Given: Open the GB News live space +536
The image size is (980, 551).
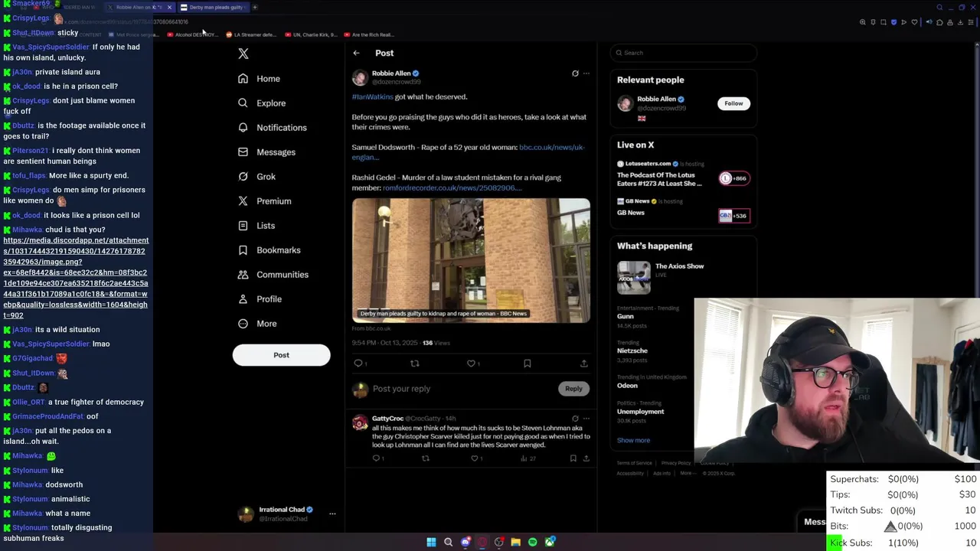Looking at the screenshot, I should coord(733,216).
